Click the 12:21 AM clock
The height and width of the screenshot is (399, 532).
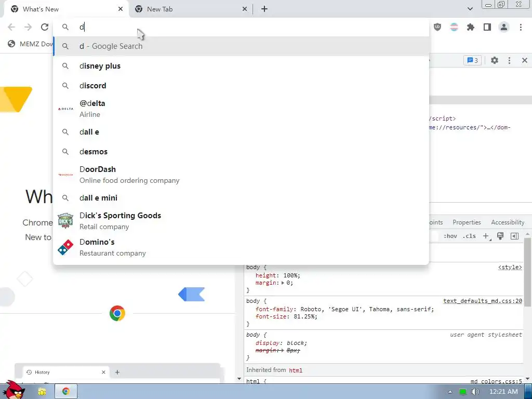point(503,392)
